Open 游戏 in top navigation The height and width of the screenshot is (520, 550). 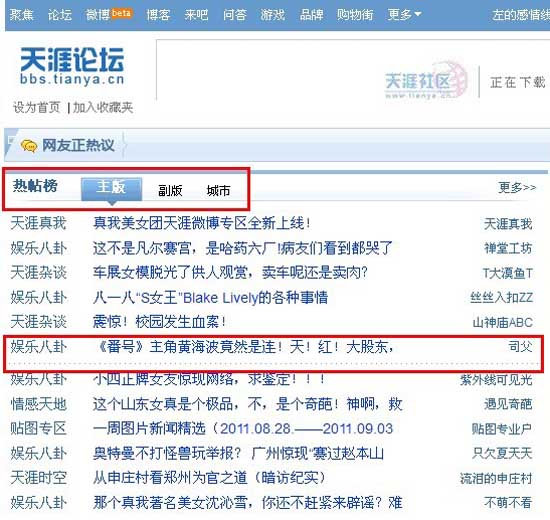pyautogui.click(x=273, y=15)
